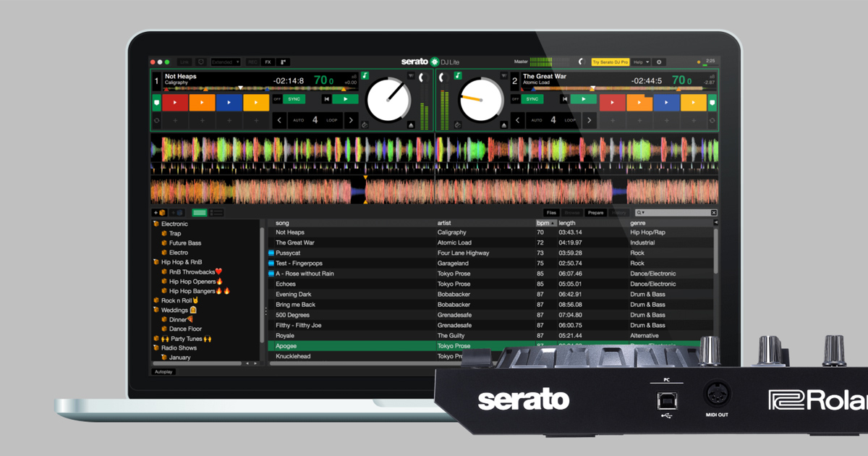Viewport: 868px width, 456px height.
Task: Add a new crate with the plus crate icon
Action: point(159,213)
